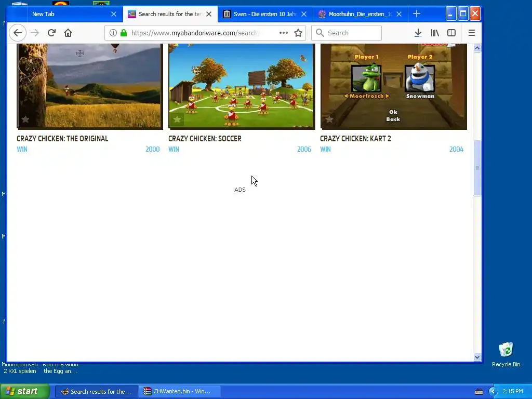Click the vertical scrollbar thumb
The height and width of the screenshot is (399, 532).
pos(477,168)
